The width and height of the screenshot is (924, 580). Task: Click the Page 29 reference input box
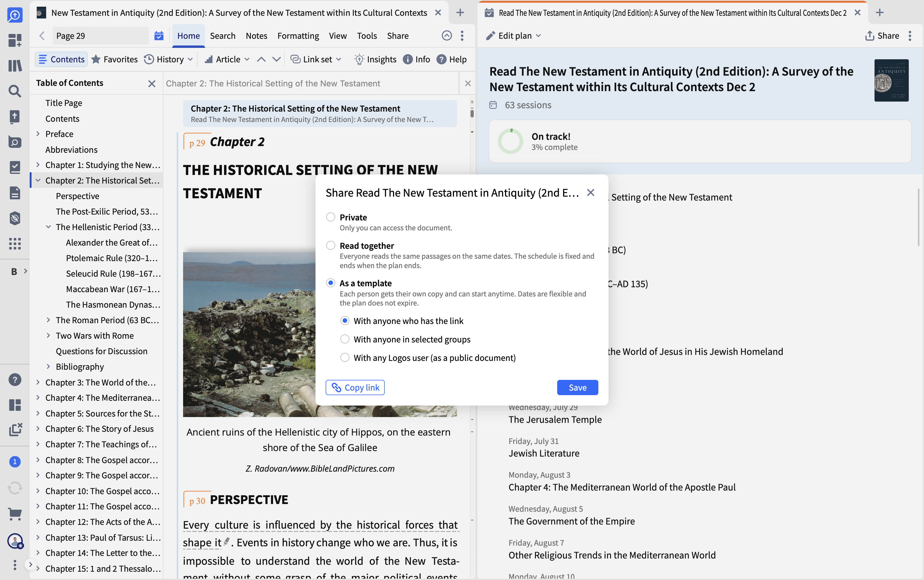pos(101,36)
